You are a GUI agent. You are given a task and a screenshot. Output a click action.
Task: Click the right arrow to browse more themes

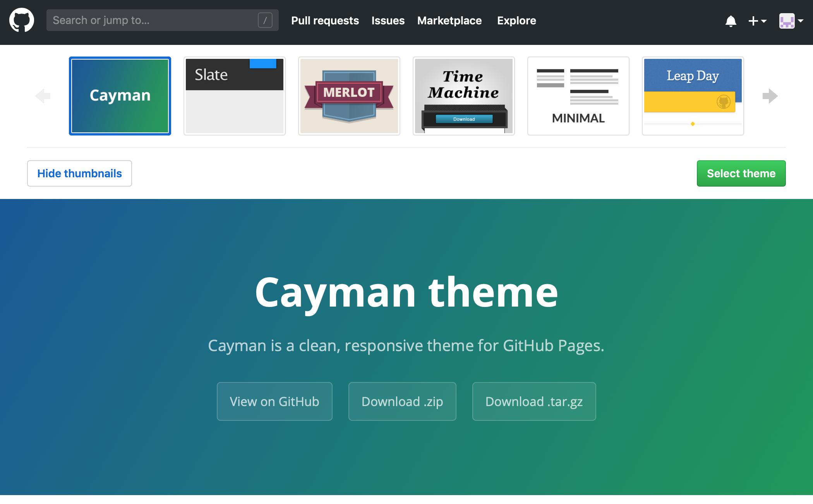pyautogui.click(x=770, y=95)
